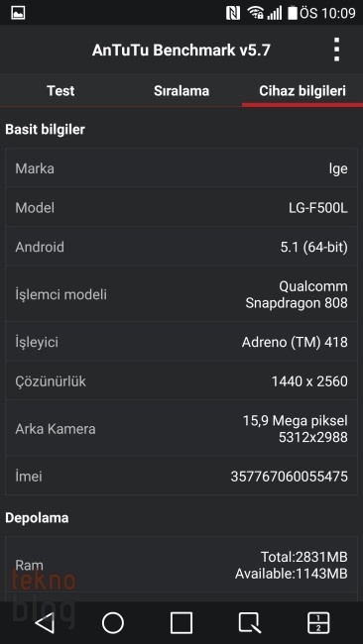Tap the Ram total and available row
Screen dimensions: 363x644
181,565
